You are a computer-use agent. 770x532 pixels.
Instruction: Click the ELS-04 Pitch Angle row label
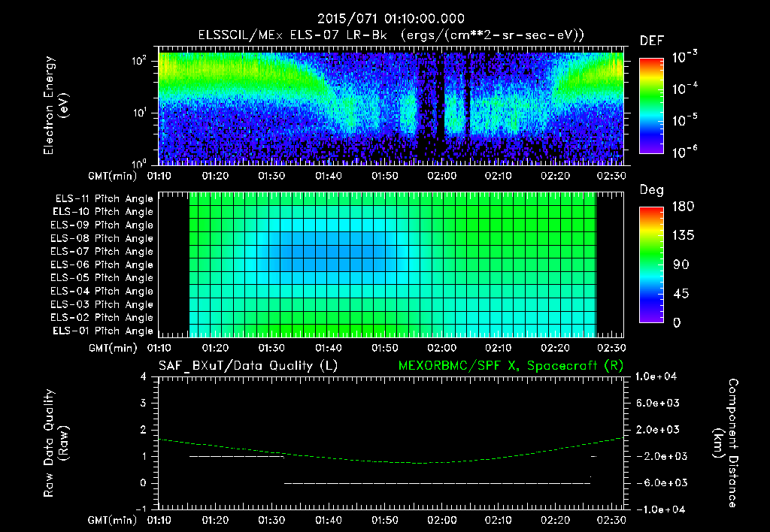coord(102,291)
